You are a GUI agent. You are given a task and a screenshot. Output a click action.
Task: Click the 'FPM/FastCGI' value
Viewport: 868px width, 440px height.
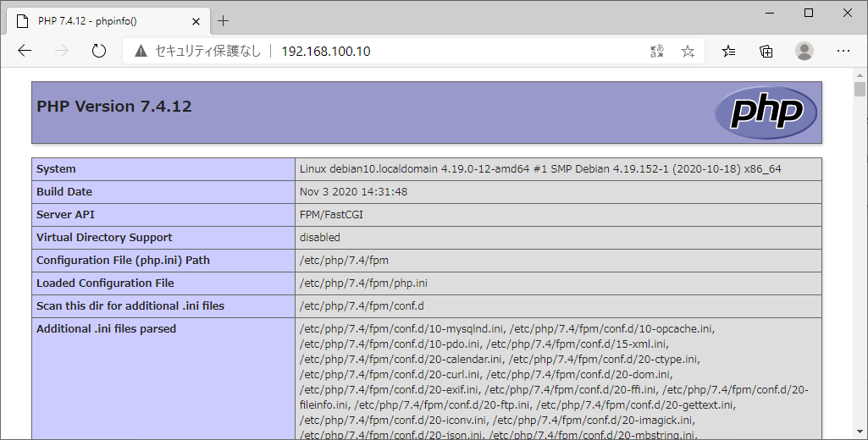coord(331,215)
